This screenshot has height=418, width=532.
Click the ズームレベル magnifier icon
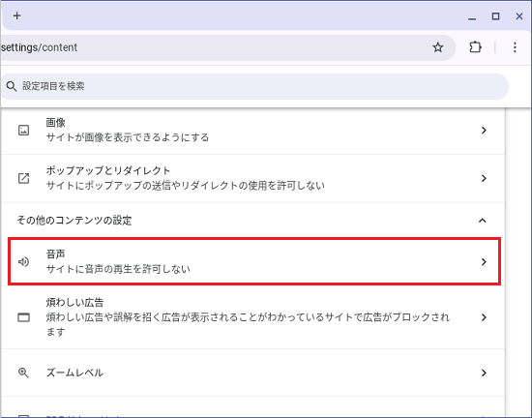pyautogui.click(x=23, y=373)
